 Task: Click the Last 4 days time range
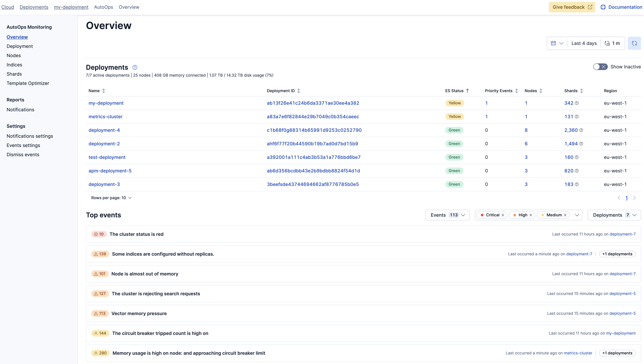[x=584, y=43]
